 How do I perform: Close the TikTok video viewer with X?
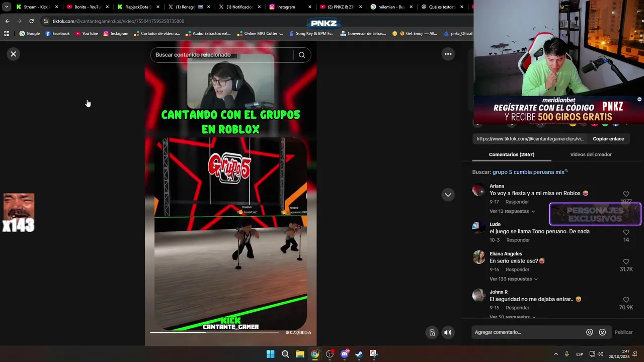(x=14, y=54)
